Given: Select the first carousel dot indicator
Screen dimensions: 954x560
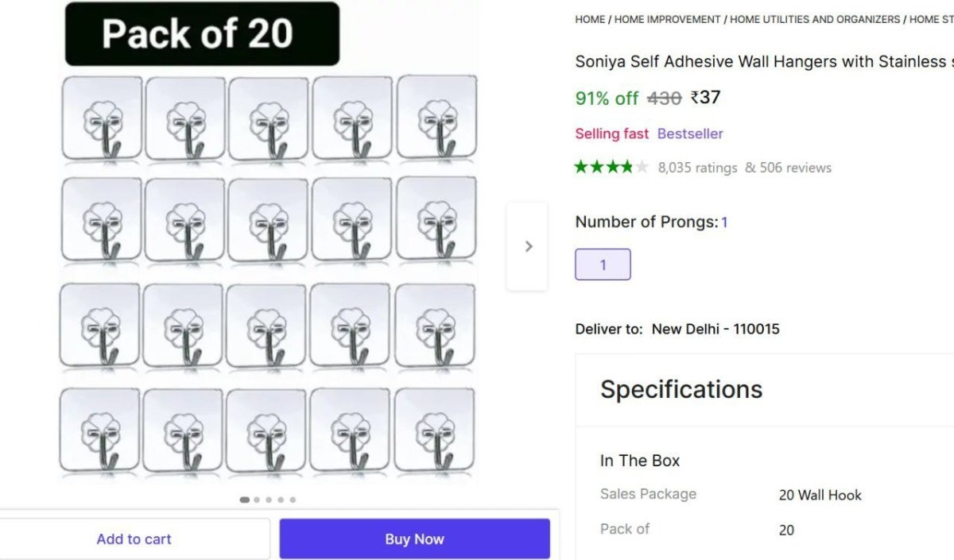Looking at the screenshot, I should coord(243,500).
